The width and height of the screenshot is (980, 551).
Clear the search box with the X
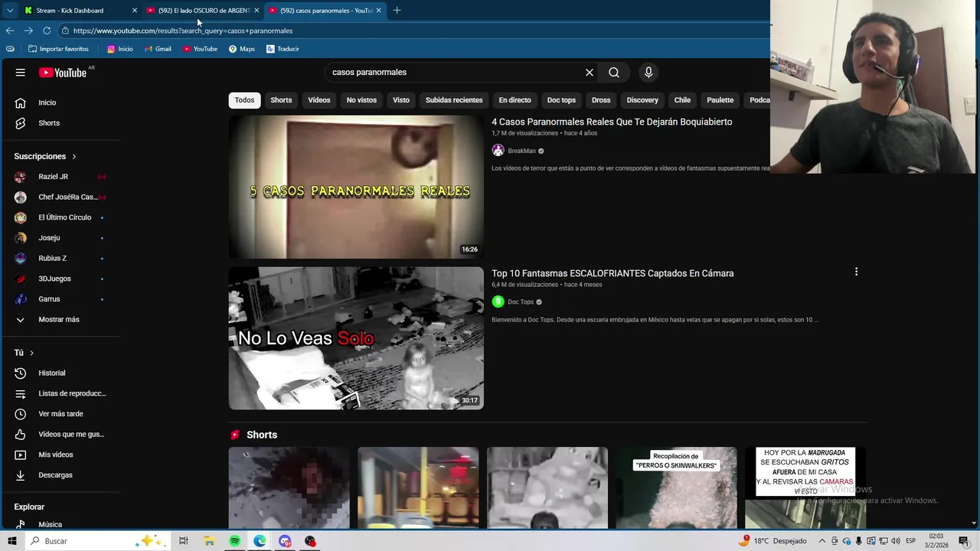[x=590, y=72]
